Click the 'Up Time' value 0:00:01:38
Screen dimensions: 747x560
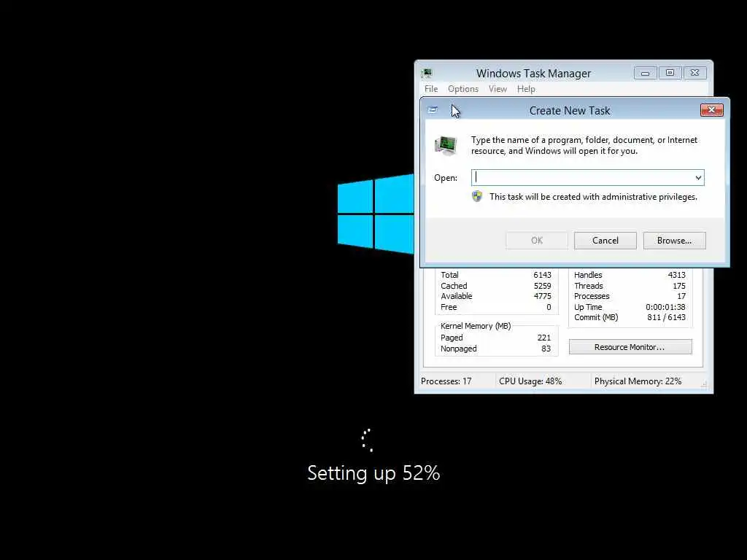point(665,307)
